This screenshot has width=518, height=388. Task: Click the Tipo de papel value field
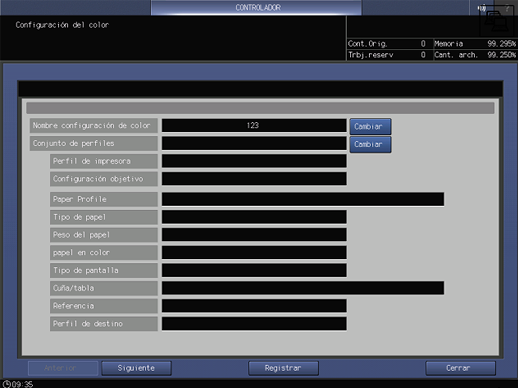tap(254, 217)
